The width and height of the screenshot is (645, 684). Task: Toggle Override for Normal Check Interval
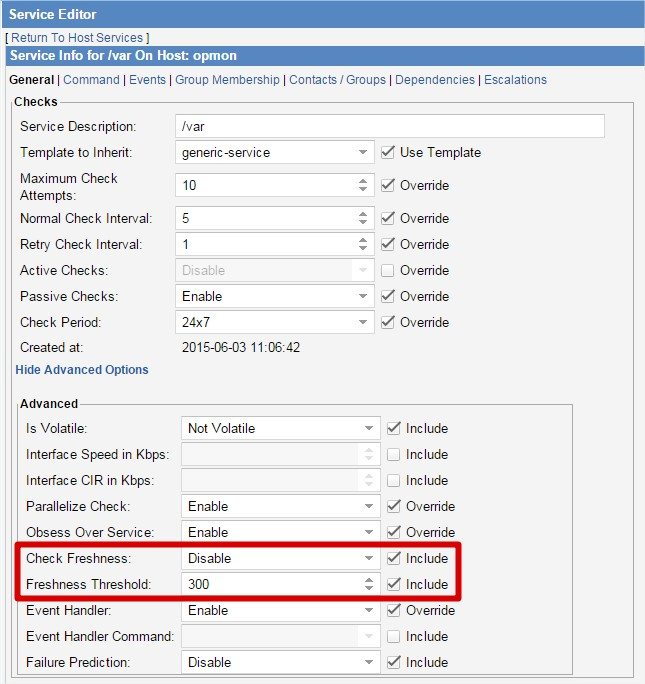[x=389, y=218]
